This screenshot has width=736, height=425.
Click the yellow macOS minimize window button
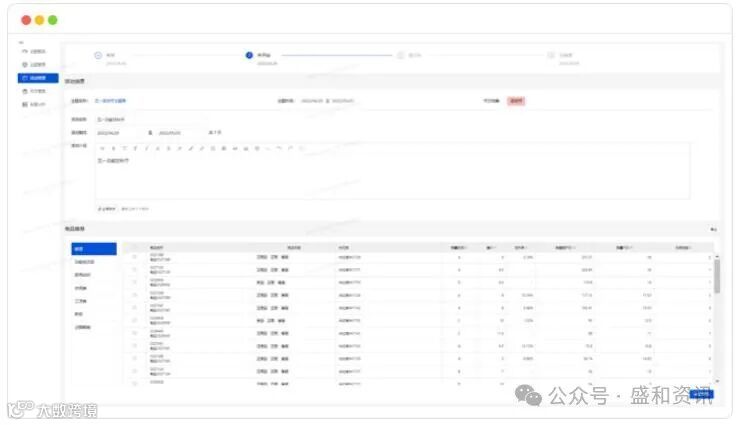(x=39, y=20)
